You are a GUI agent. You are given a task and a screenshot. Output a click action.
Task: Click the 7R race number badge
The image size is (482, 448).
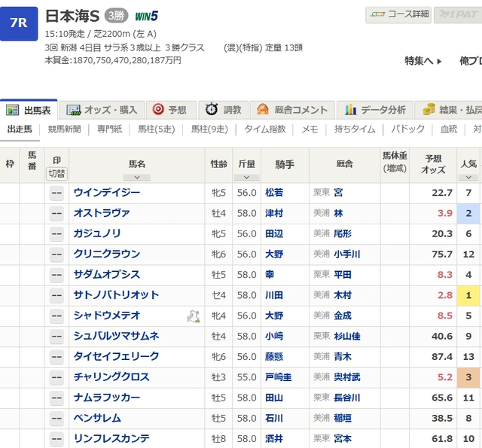click(19, 23)
